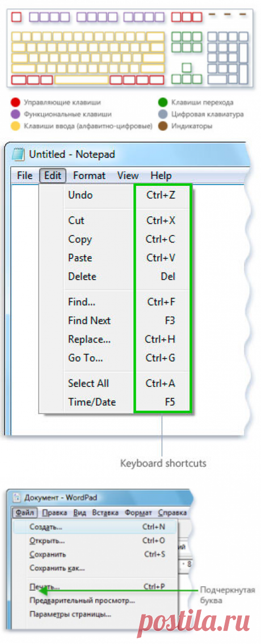261x644 pixels.
Task: Click the brown indicators legend dot
Action: tap(163, 126)
